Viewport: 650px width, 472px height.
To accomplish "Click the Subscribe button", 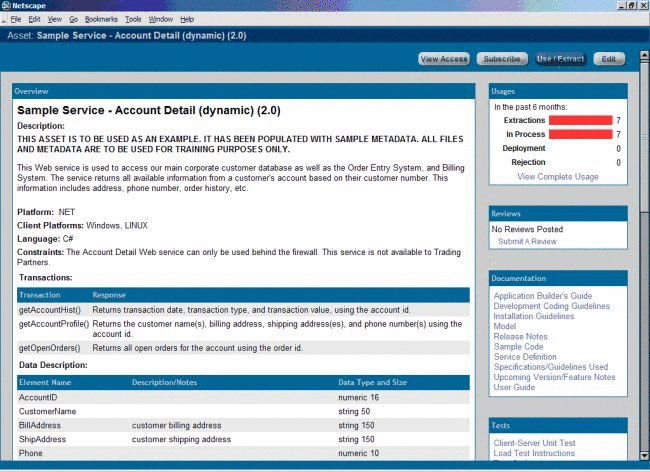I will click(502, 59).
